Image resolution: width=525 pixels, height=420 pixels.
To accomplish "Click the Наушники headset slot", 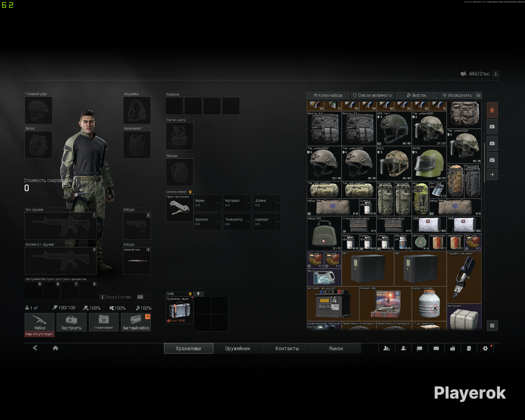I will [x=137, y=110].
